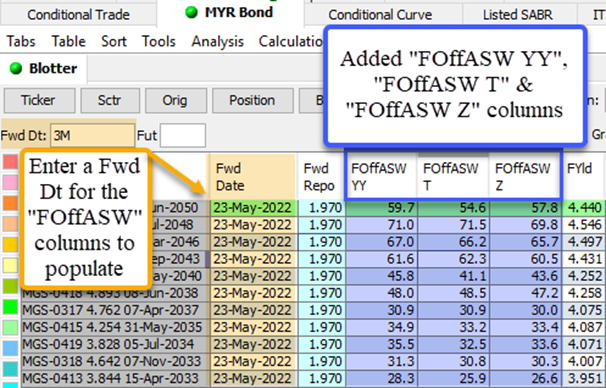Select row MGS-0413 3.844 15-Apr-2033
The image size is (606, 388).
tap(114, 379)
